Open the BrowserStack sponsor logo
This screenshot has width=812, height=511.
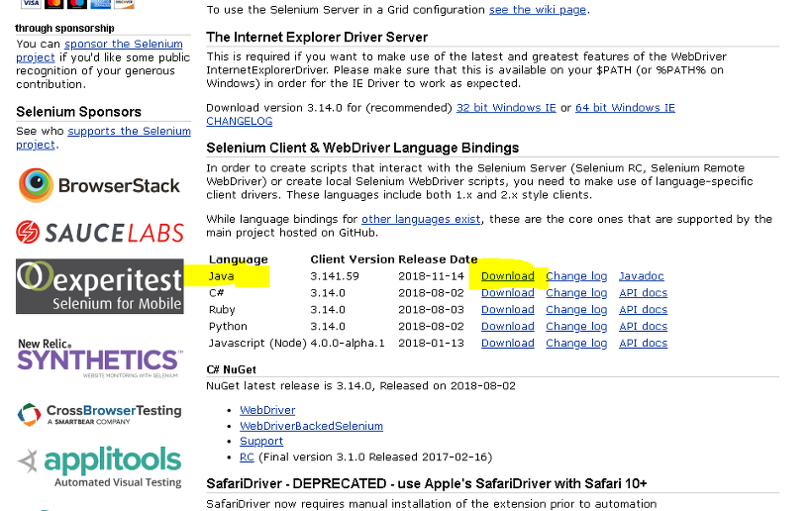click(99, 185)
